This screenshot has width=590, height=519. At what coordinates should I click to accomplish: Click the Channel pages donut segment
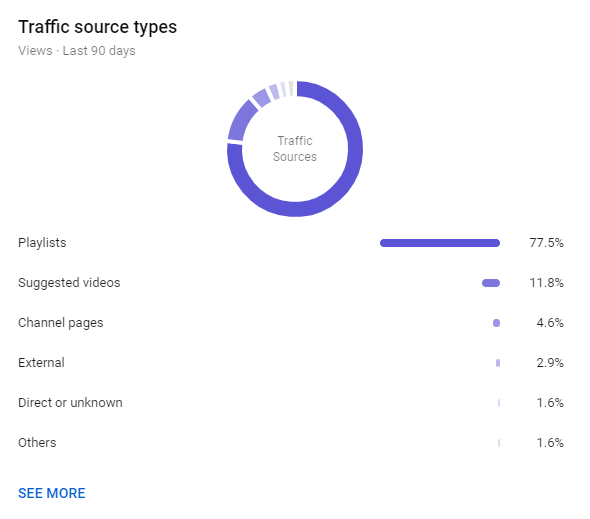(x=262, y=98)
